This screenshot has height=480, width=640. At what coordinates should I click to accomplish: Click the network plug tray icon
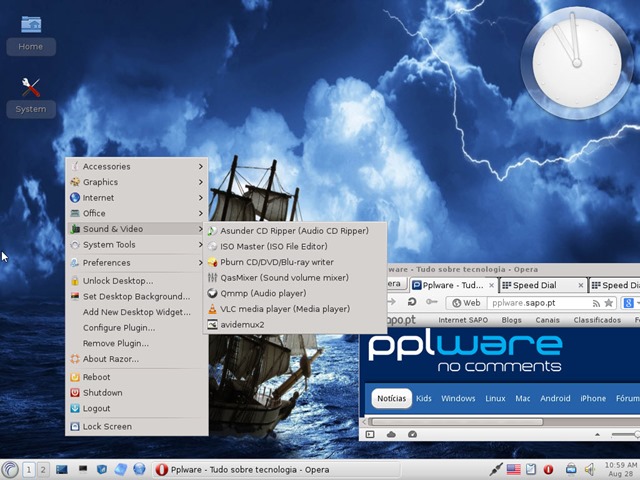pyautogui.click(x=496, y=470)
